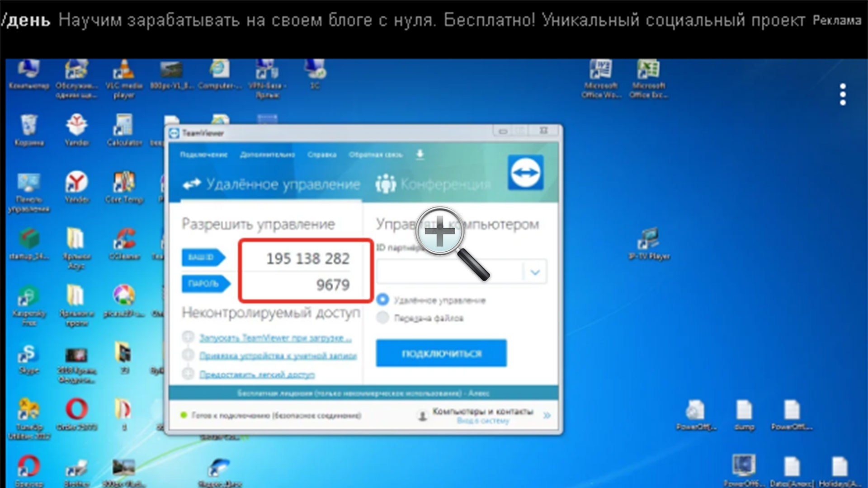Click the password value 9679
The image size is (868, 488).
[333, 285]
